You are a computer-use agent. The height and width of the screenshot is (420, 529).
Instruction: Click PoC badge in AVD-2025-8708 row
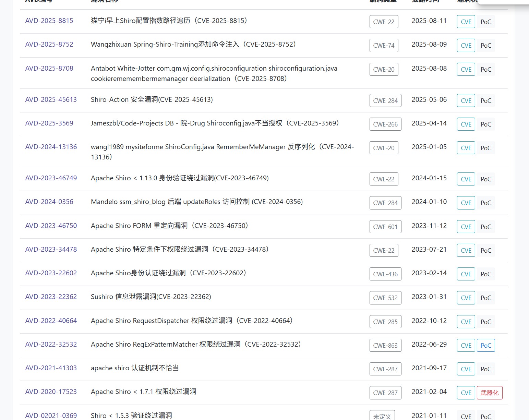tap(486, 69)
